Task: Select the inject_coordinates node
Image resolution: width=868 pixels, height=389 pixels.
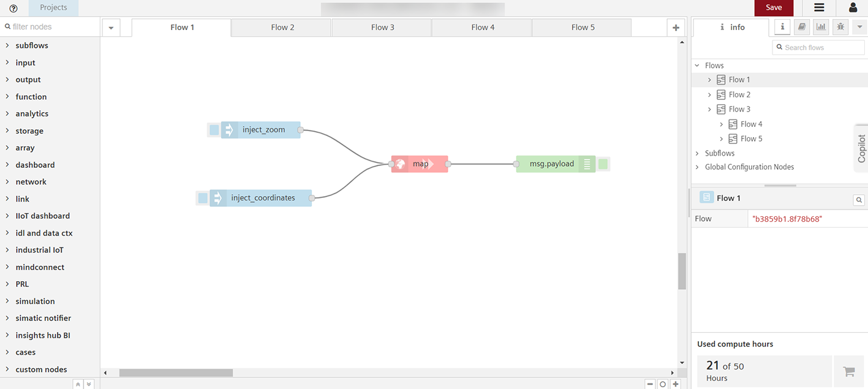Action: [x=260, y=198]
